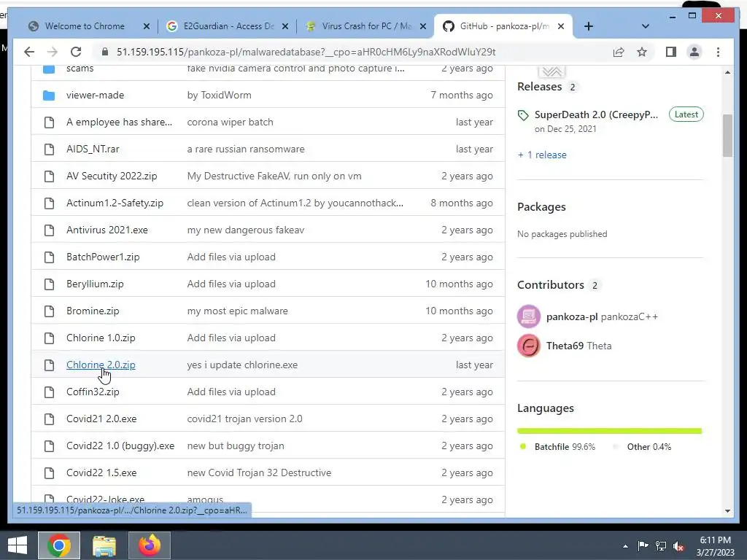Close the Welcome to Chrome tab
Viewport: 747px width, 560px height.
tap(147, 27)
